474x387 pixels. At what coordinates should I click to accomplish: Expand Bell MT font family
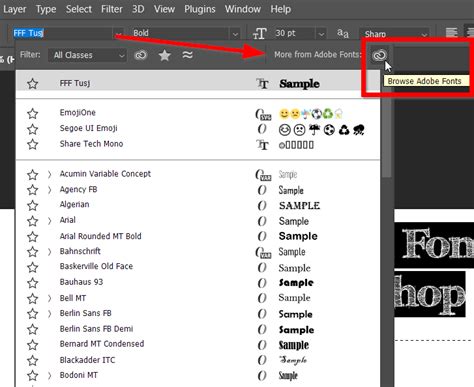coord(49,298)
